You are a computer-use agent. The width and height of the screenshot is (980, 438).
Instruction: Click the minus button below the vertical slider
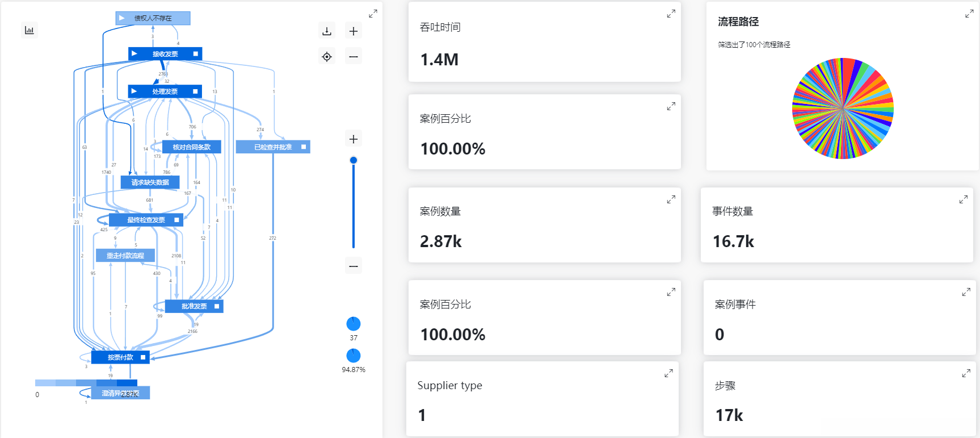(354, 266)
